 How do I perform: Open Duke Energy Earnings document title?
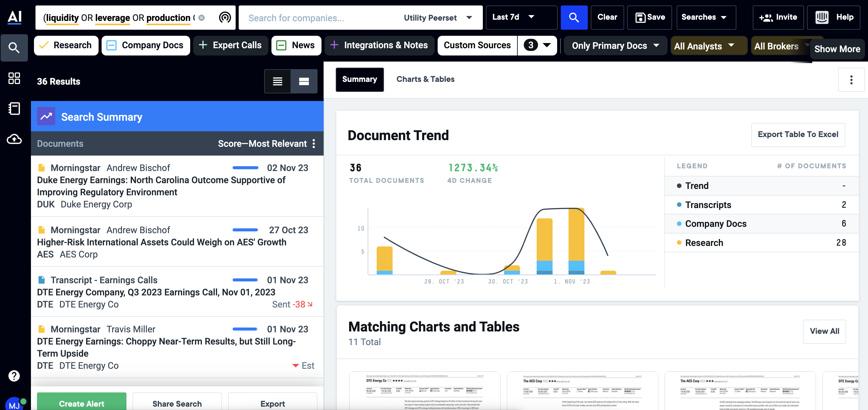pyautogui.click(x=161, y=186)
